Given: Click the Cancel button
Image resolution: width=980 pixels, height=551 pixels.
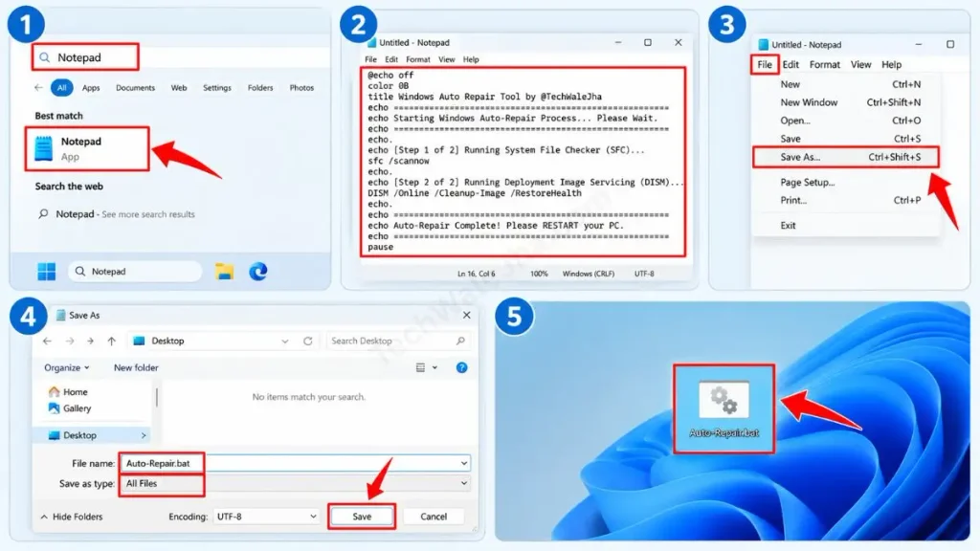Looking at the screenshot, I should [x=434, y=517].
